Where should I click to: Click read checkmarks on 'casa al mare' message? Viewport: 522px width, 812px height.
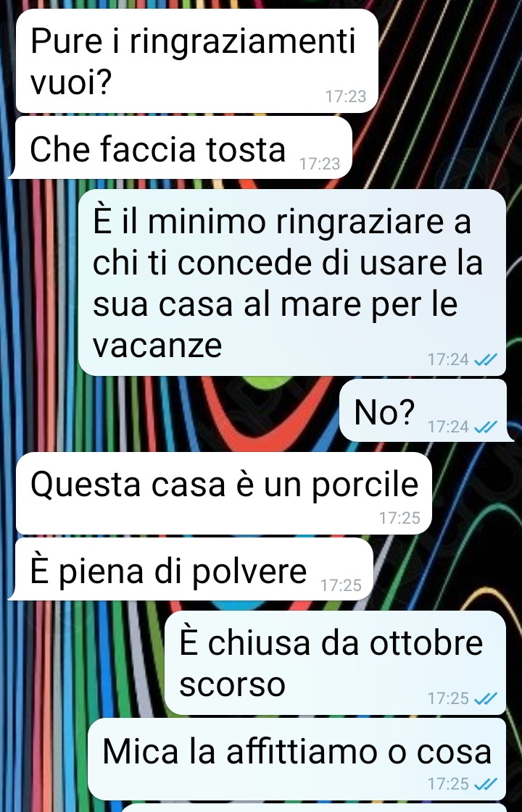(486, 359)
